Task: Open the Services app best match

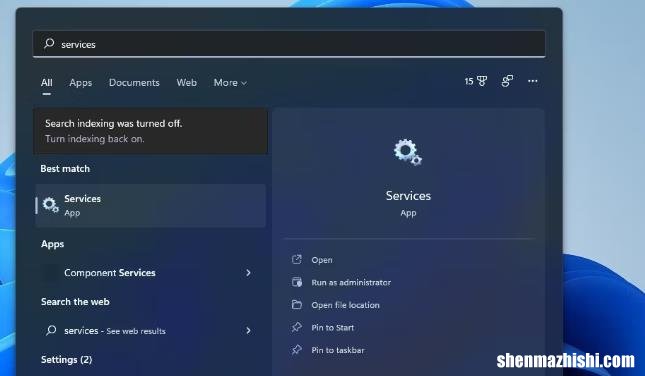Action: pyautogui.click(x=151, y=205)
